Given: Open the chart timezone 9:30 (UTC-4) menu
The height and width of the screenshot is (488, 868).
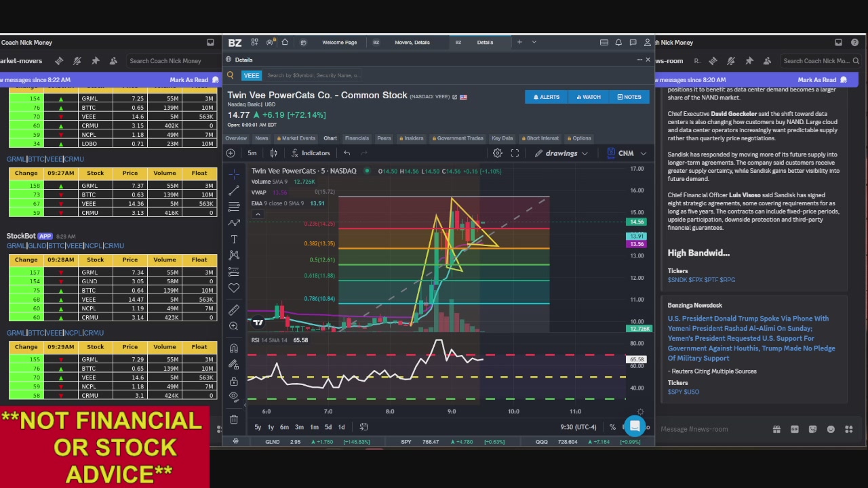Looking at the screenshot, I should [578, 427].
